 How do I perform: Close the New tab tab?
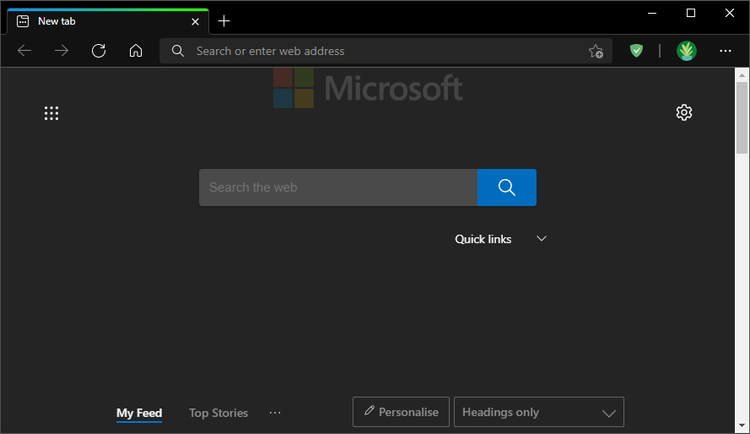tap(195, 22)
